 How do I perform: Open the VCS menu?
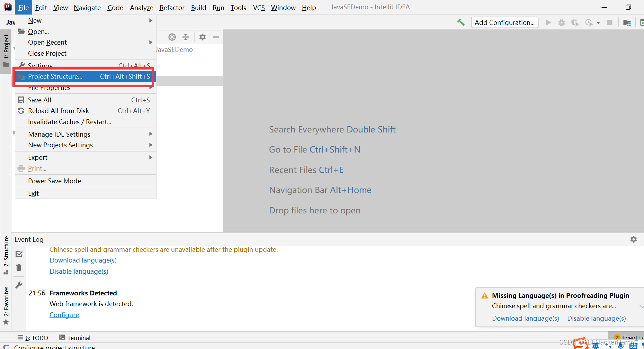coord(259,7)
